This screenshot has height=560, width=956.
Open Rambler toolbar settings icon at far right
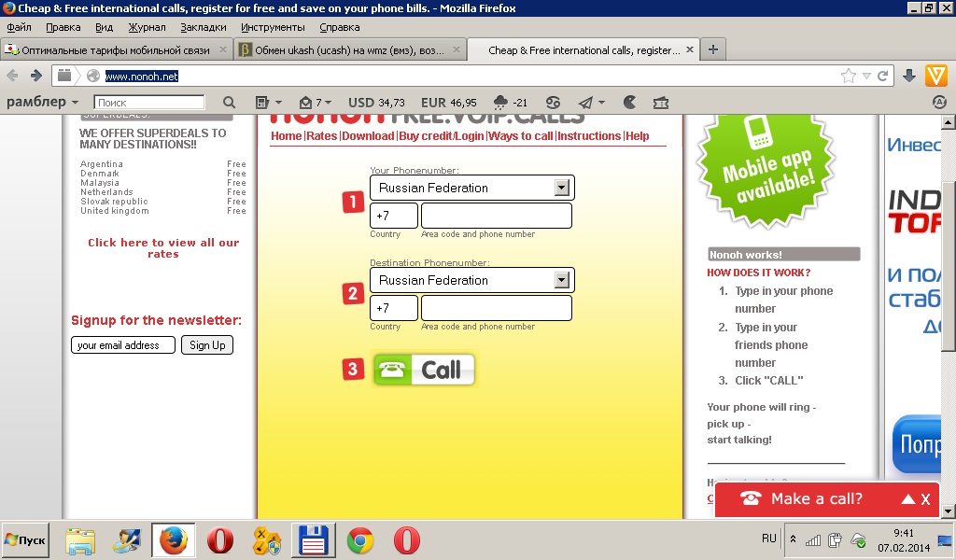[x=939, y=103]
